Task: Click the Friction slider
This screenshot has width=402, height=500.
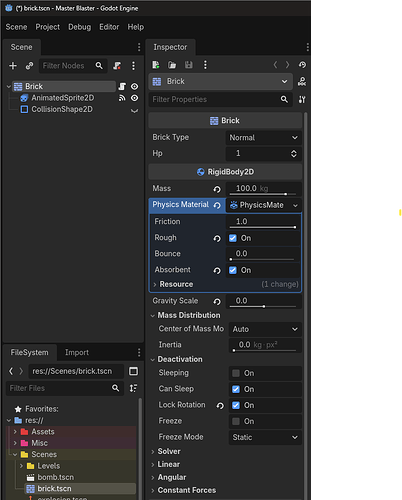Action: [263, 227]
